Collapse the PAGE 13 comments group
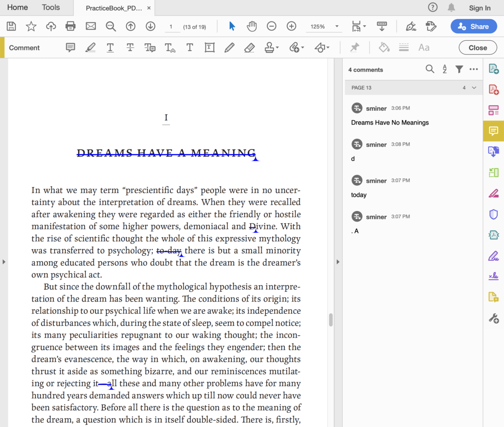Image resolution: width=504 pixels, height=427 pixels. 474,88
